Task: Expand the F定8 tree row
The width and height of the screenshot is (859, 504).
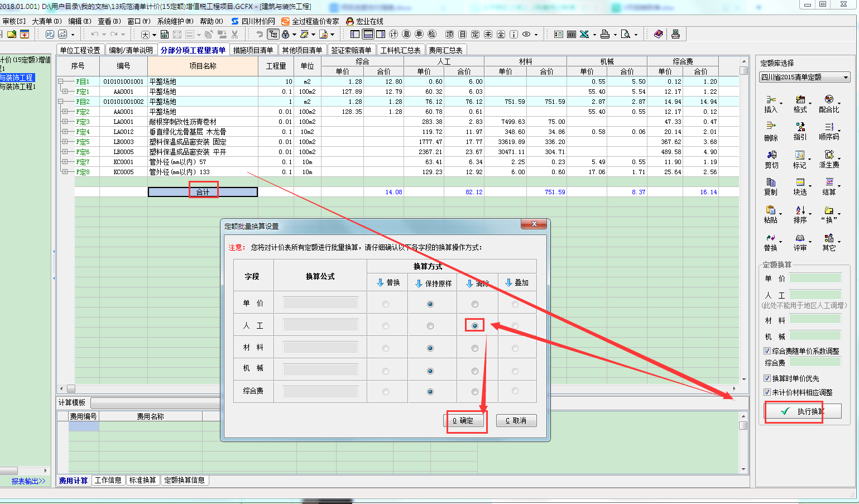Action: (x=65, y=172)
